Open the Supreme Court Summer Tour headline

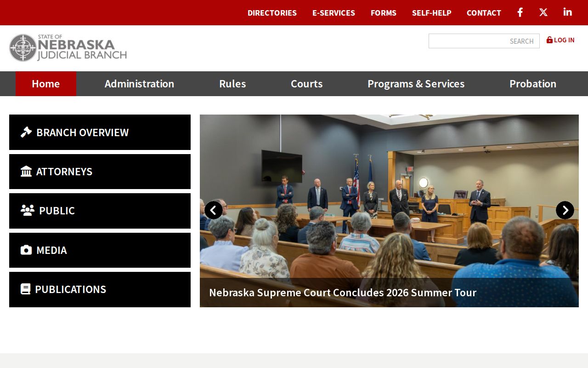pos(343,293)
